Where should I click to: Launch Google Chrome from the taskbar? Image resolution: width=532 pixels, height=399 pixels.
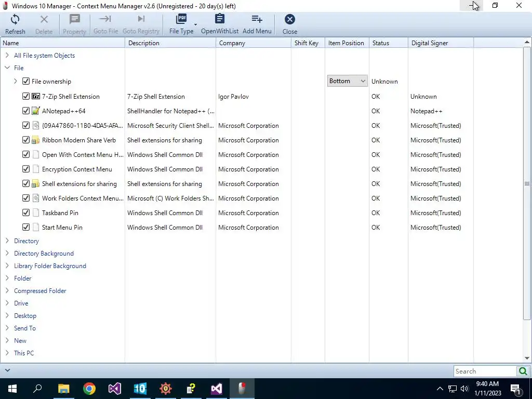[x=89, y=389]
